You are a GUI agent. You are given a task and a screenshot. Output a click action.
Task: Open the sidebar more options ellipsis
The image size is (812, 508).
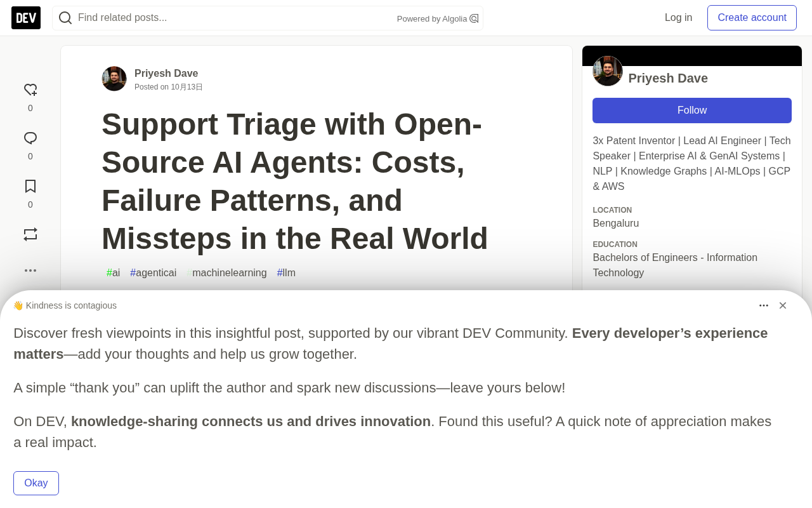click(30, 271)
